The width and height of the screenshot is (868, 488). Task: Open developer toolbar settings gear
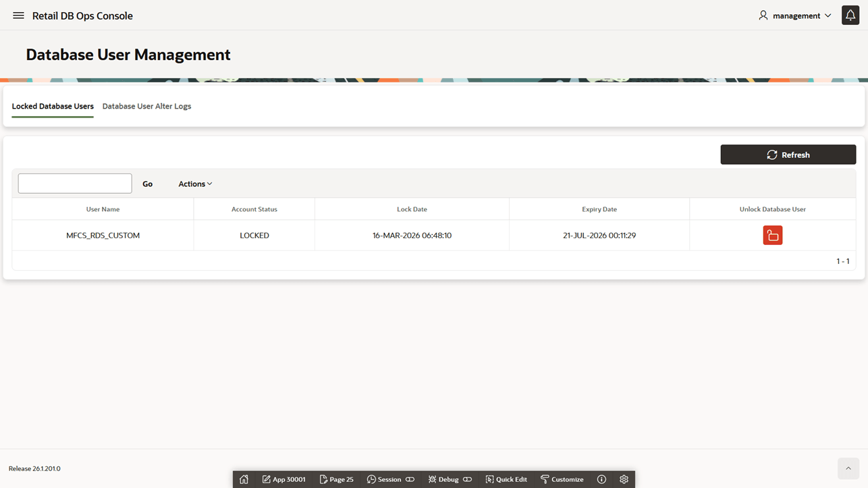click(x=624, y=479)
